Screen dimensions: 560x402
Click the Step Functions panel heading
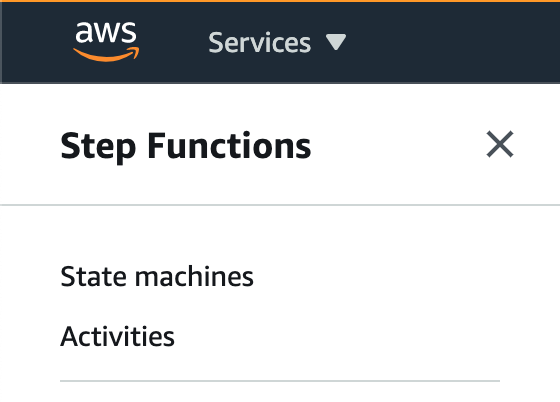click(186, 146)
